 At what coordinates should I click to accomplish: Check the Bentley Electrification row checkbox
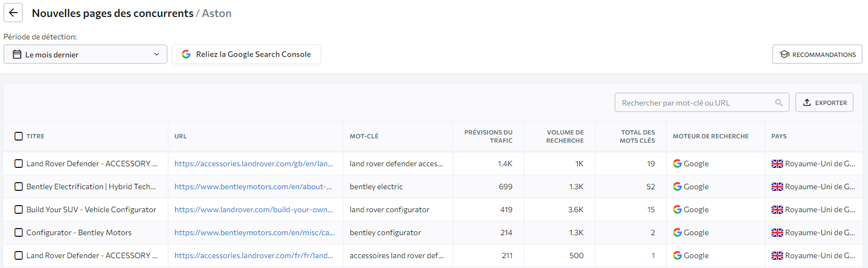pos(19,187)
